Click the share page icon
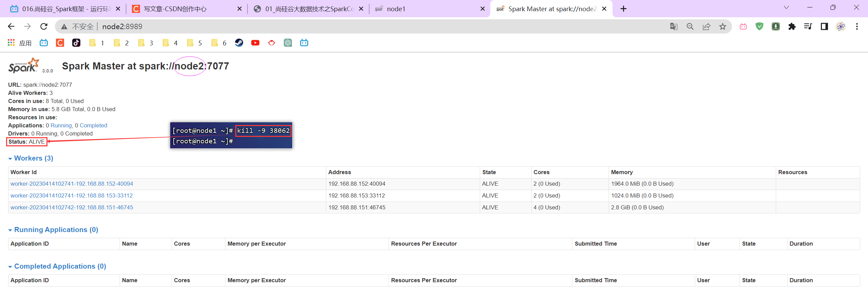This screenshot has height=291, width=868. coord(706,26)
